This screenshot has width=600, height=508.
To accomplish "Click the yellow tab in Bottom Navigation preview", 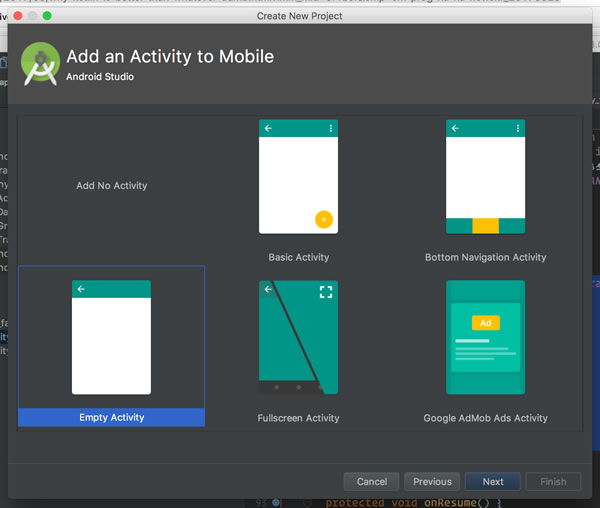I will [486, 226].
